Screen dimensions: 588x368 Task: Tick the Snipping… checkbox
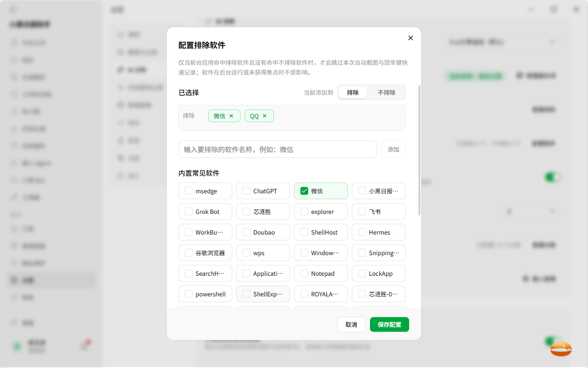click(362, 253)
